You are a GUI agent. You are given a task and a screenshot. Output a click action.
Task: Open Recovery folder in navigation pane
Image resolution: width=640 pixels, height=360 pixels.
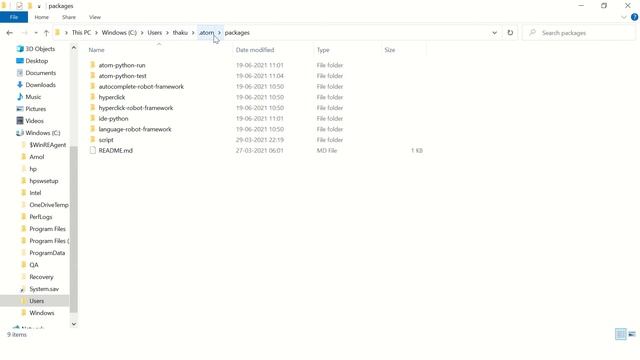[x=41, y=277]
